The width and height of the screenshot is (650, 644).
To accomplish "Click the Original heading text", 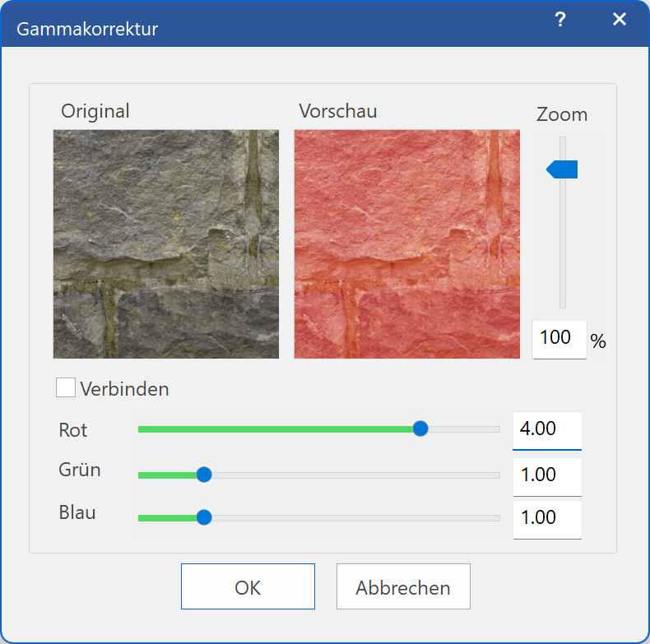I will [95, 112].
